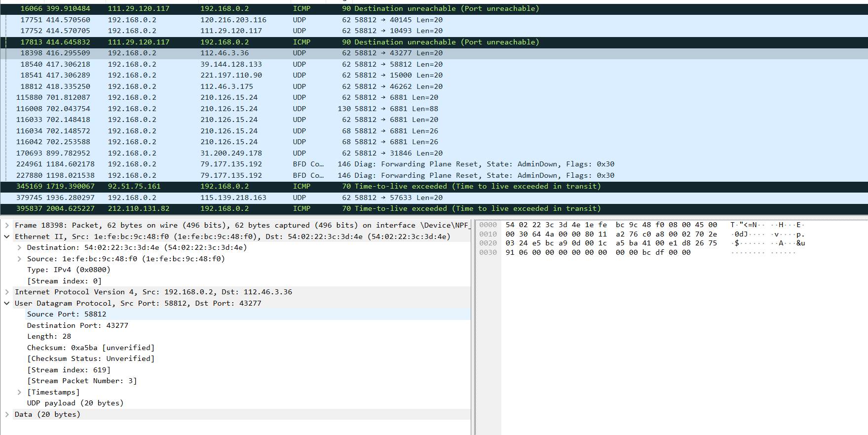868x435 pixels.
Task: Select the Destination Port: 43277 field
Action: click(x=77, y=325)
